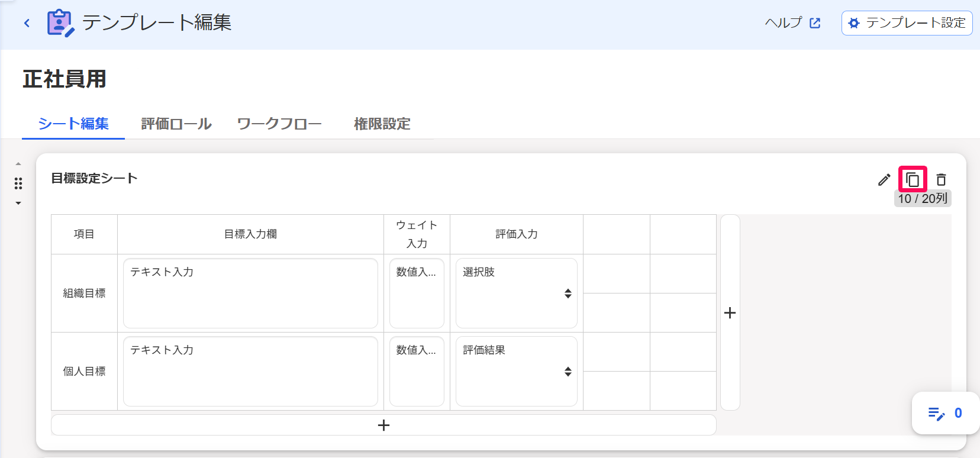The height and width of the screenshot is (458, 980).
Task: Switch to the シート編集 tab
Action: [73, 124]
